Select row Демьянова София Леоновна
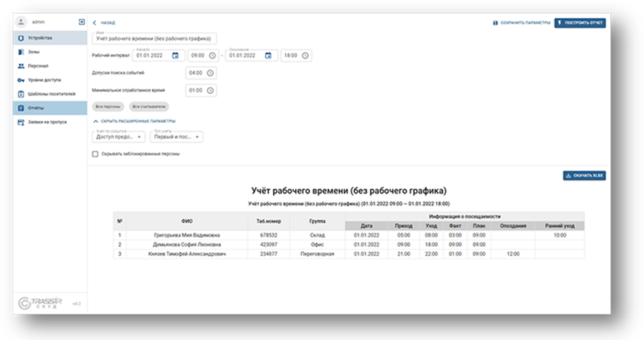Image resolution: width=644 pixels, height=340 pixels. [349, 245]
